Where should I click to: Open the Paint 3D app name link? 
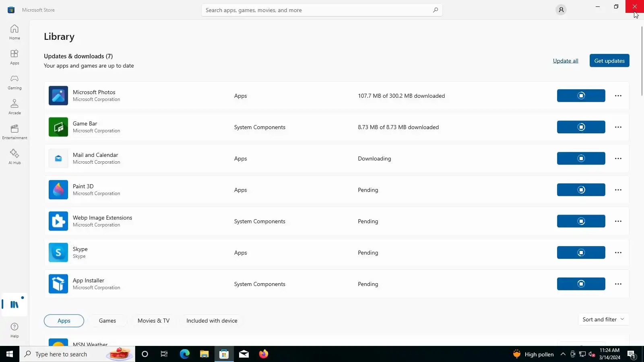click(83, 186)
